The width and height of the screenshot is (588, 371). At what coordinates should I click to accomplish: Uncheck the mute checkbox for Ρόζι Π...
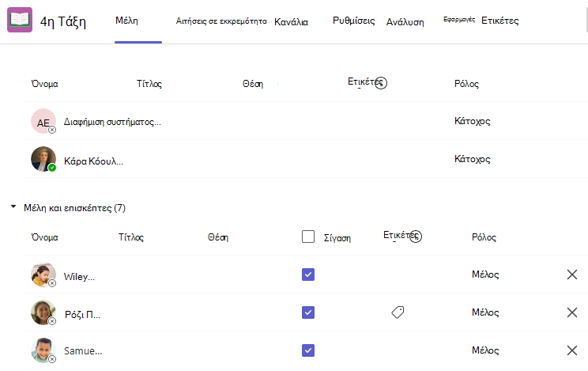(x=308, y=312)
